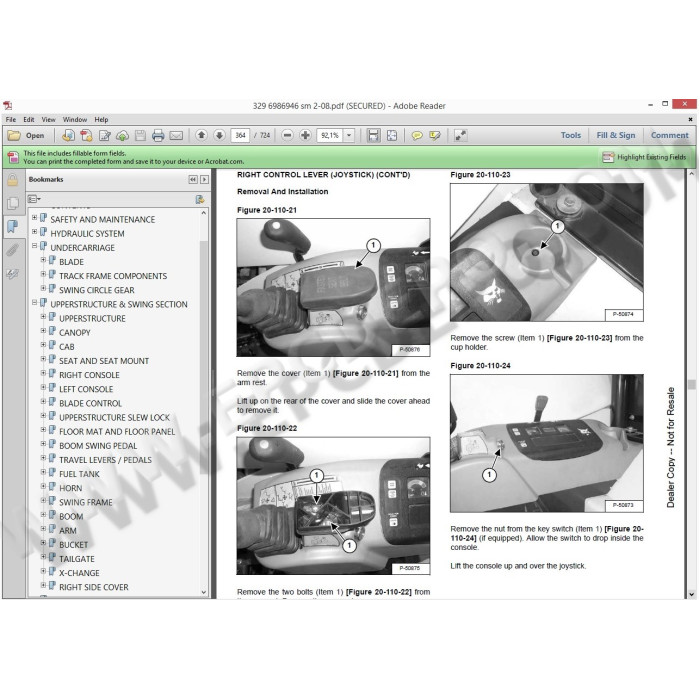Switch to read mode icon
The height and width of the screenshot is (700, 700).
pyautogui.click(x=460, y=135)
